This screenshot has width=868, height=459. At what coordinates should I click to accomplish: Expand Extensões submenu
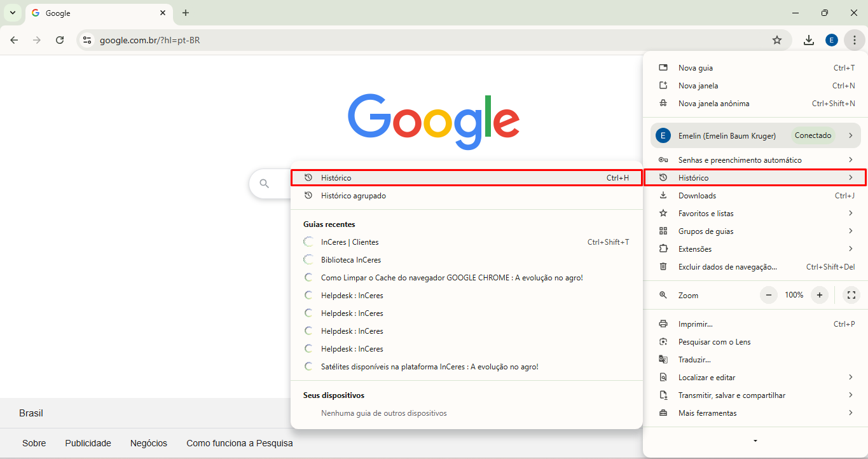(x=755, y=249)
